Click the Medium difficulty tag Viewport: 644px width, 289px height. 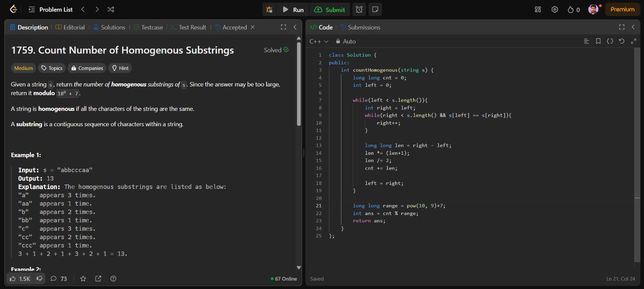(24, 68)
